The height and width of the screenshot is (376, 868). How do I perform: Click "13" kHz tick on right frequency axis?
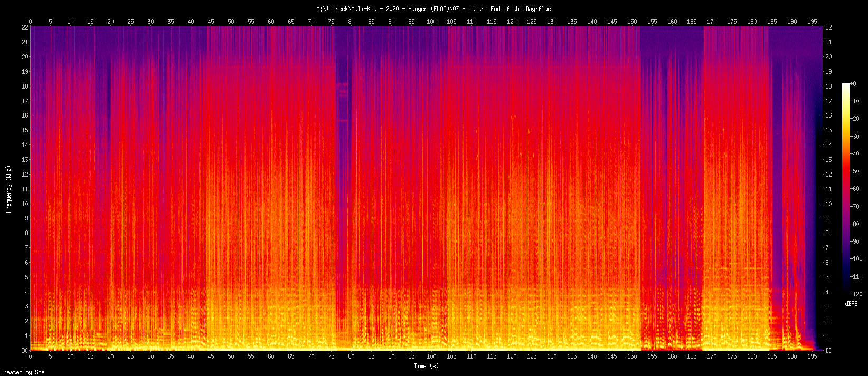click(828, 160)
